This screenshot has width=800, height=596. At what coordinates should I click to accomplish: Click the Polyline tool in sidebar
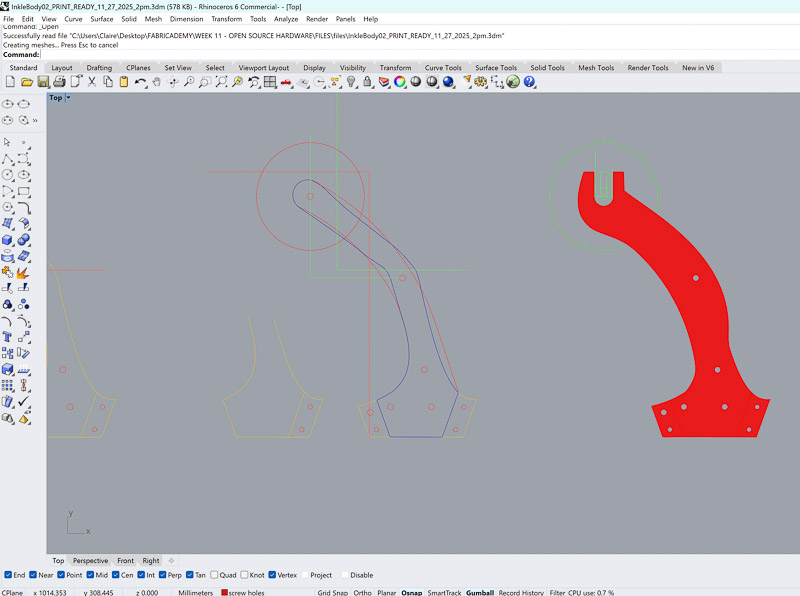pos(8,159)
